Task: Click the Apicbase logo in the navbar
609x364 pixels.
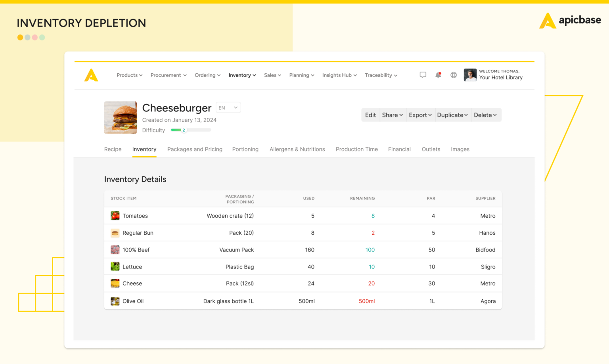Action: click(91, 75)
